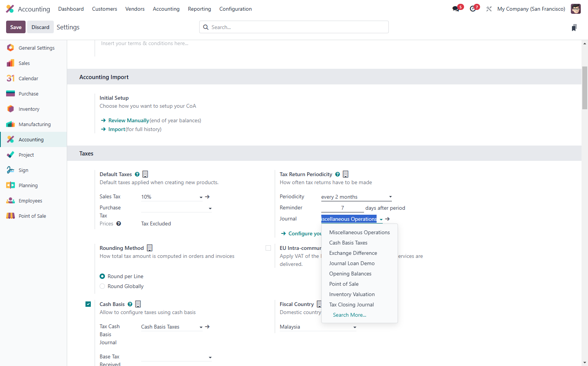Click the Reminder days input field
Screen dimensions: 588x366
click(x=342, y=208)
